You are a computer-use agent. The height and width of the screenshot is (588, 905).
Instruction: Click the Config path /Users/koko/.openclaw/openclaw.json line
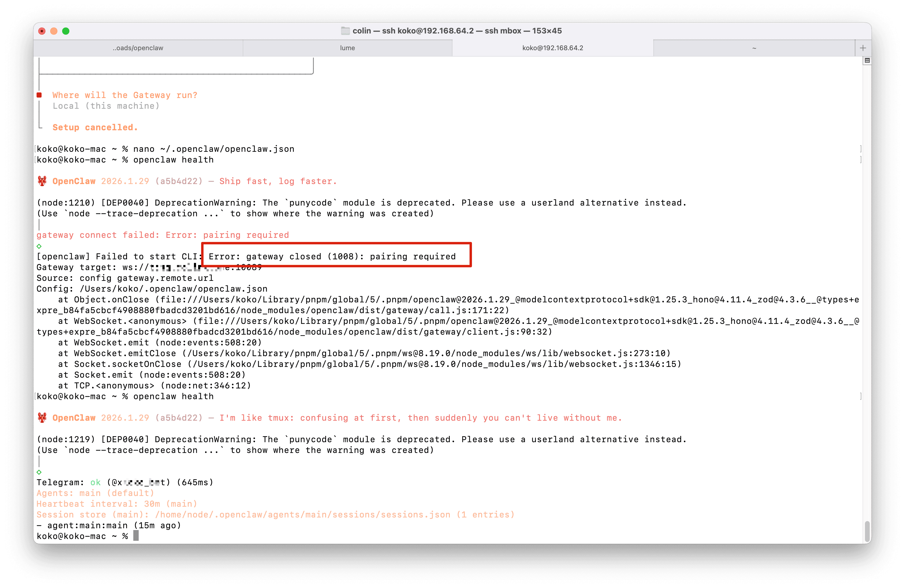click(152, 289)
